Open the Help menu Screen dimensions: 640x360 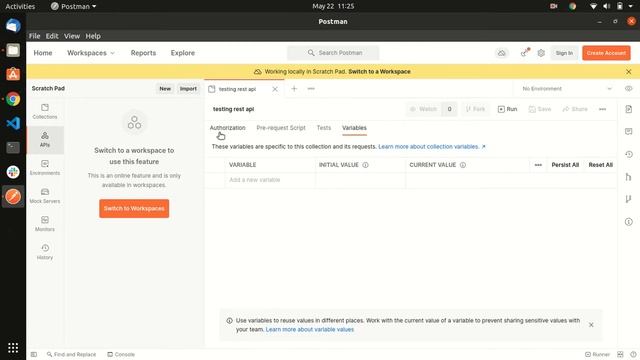(93, 36)
